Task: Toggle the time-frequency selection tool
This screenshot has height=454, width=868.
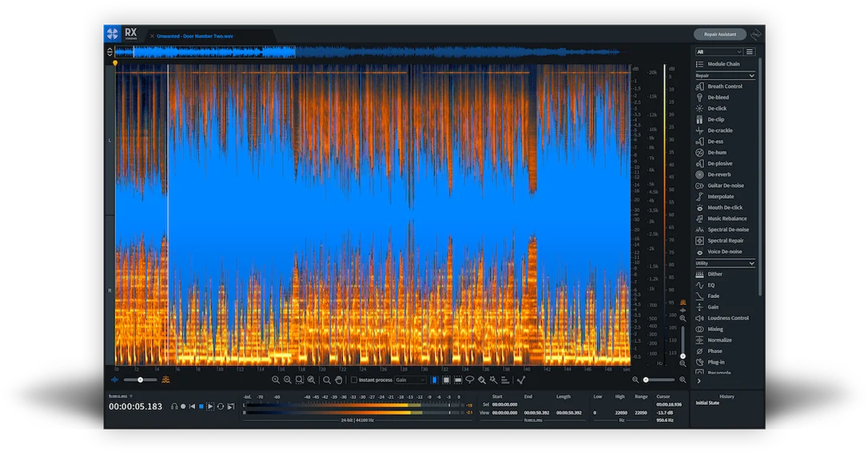Action: tap(446, 380)
